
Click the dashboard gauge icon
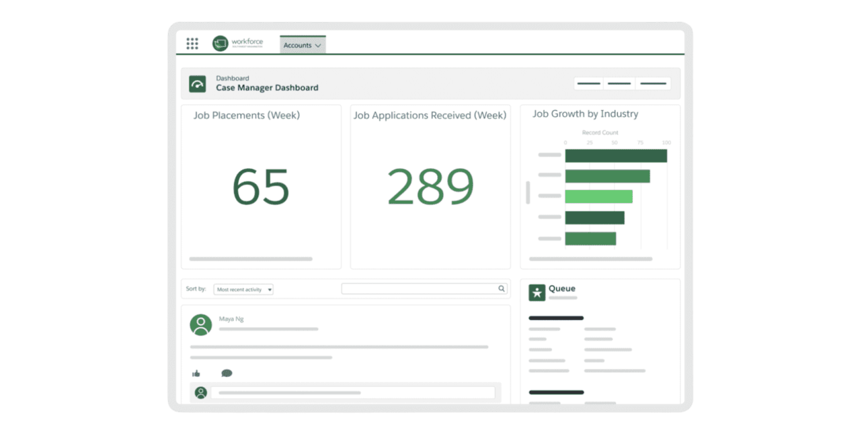pos(197,84)
